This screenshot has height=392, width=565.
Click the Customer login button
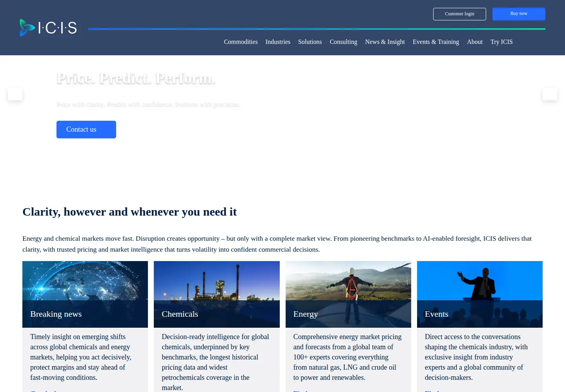click(x=459, y=14)
